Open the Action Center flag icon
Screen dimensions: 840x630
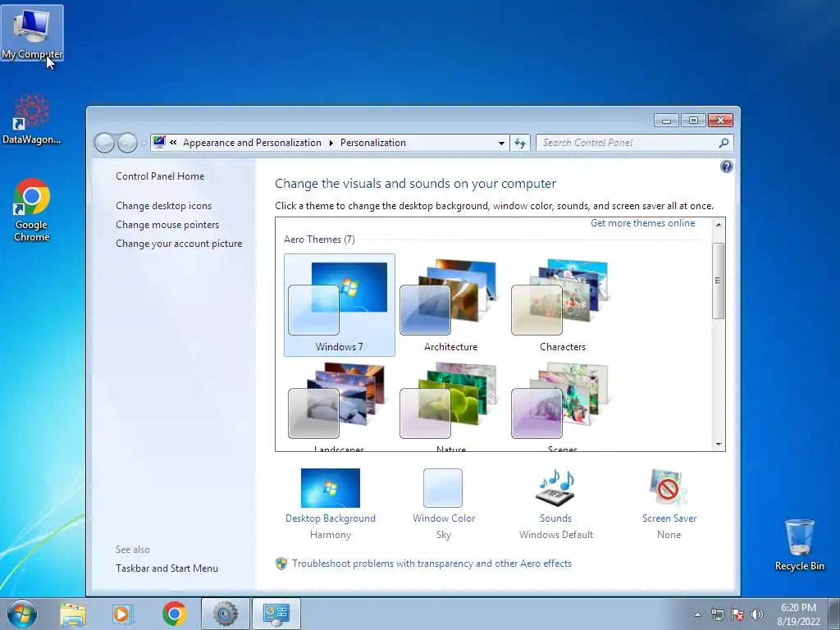737,614
